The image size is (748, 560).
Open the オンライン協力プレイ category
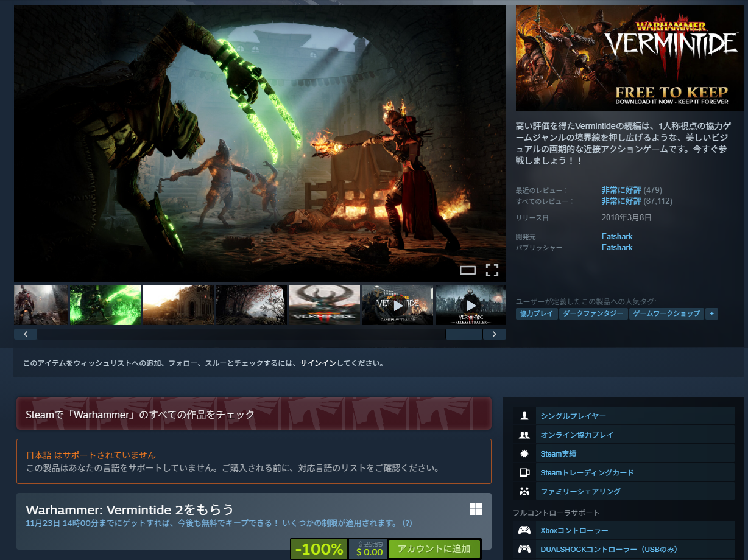click(x=576, y=435)
